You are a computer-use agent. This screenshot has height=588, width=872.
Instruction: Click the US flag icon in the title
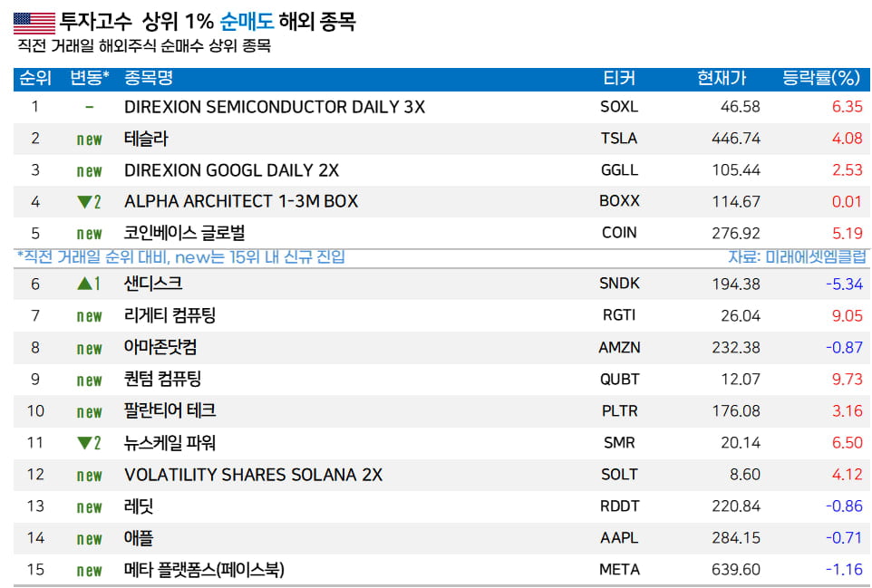(34, 23)
